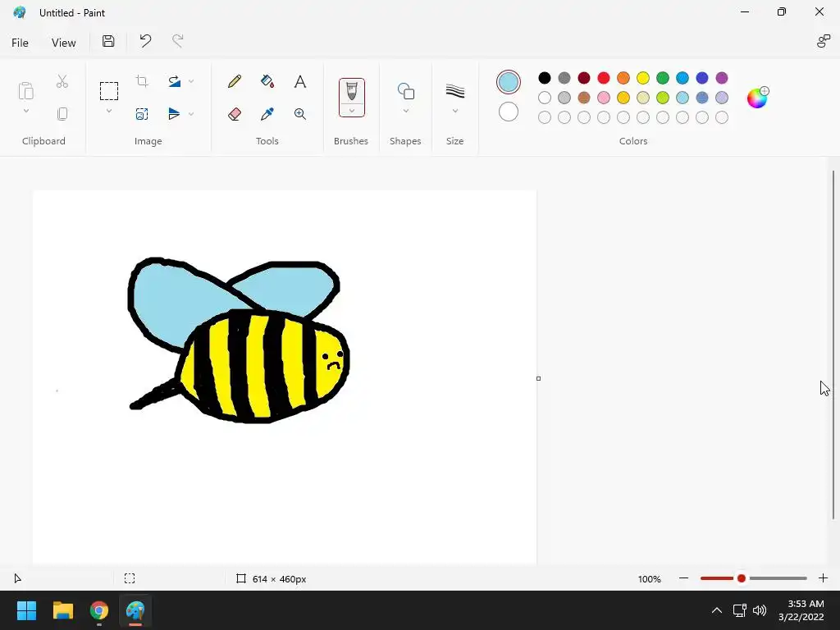Expand the Brushes dropdown arrow
The height and width of the screenshot is (630, 840).
(351, 111)
